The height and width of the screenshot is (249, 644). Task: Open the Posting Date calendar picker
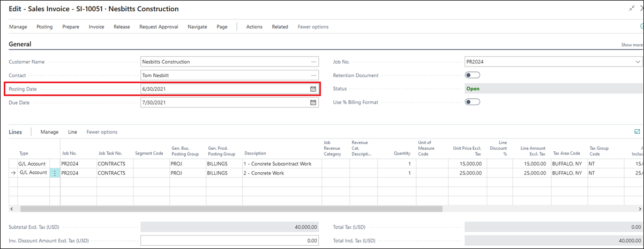tap(313, 89)
